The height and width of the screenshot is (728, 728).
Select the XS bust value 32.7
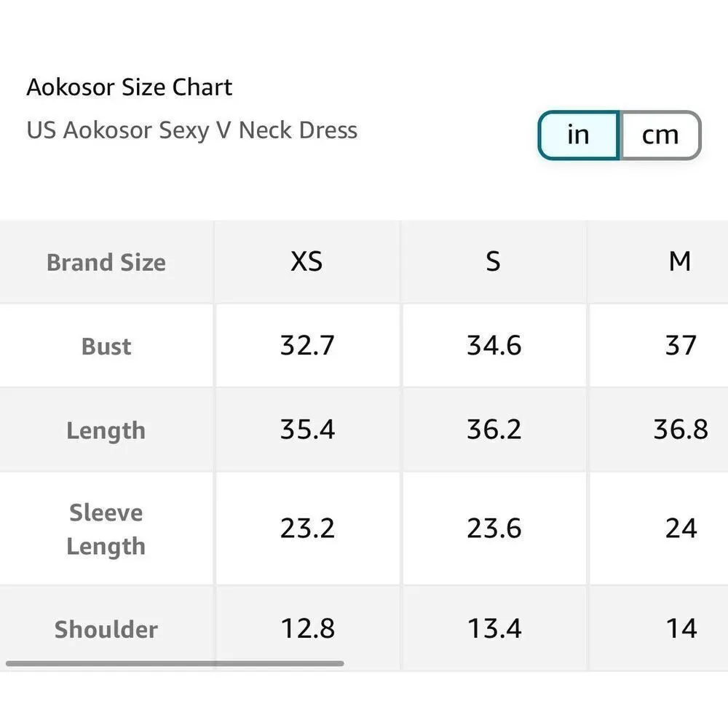click(306, 346)
